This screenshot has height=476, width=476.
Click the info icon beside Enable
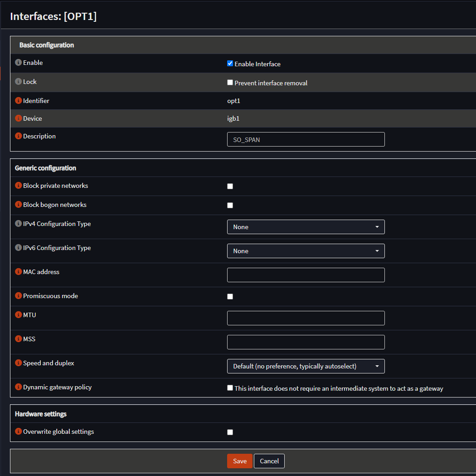pos(18,62)
